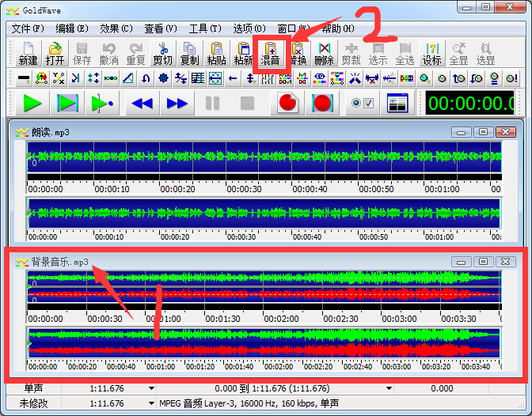Paste audio using the 粘贴 icon
This screenshot has width=532, height=416.
point(216,53)
